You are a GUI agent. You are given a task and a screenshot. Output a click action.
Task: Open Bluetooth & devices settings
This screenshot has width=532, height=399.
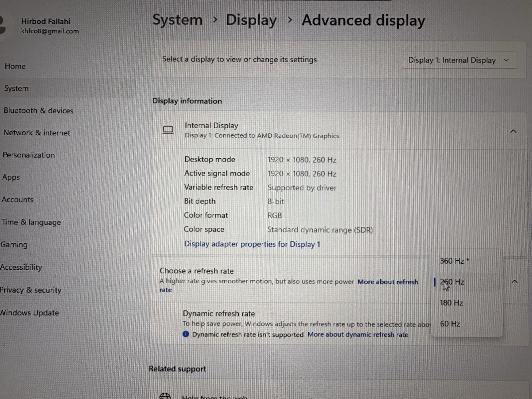tap(38, 110)
